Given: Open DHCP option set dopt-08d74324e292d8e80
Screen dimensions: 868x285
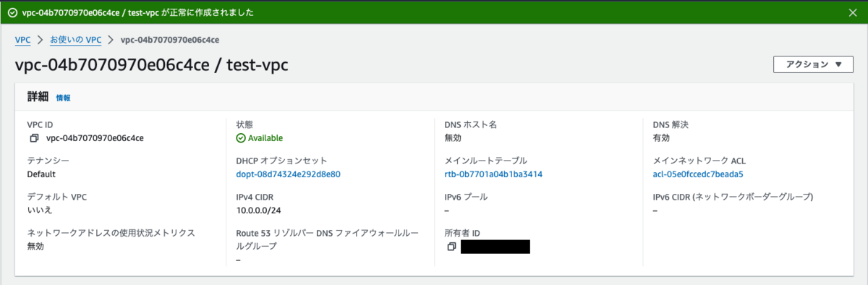Looking at the screenshot, I should [288, 174].
